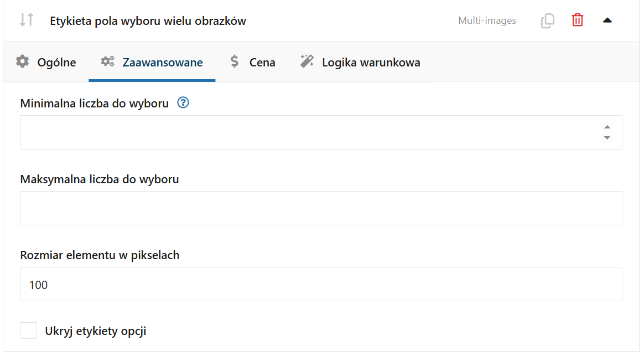The width and height of the screenshot is (644, 356).
Task: Decrease the Minimalna liczba value with down arrow
Action: pyautogui.click(x=607, y=137)
